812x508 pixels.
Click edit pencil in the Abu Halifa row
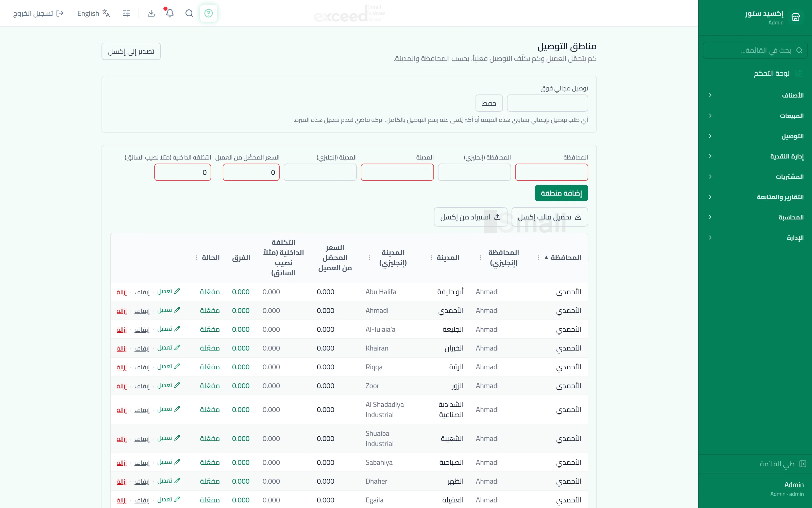tap(177, 291)
